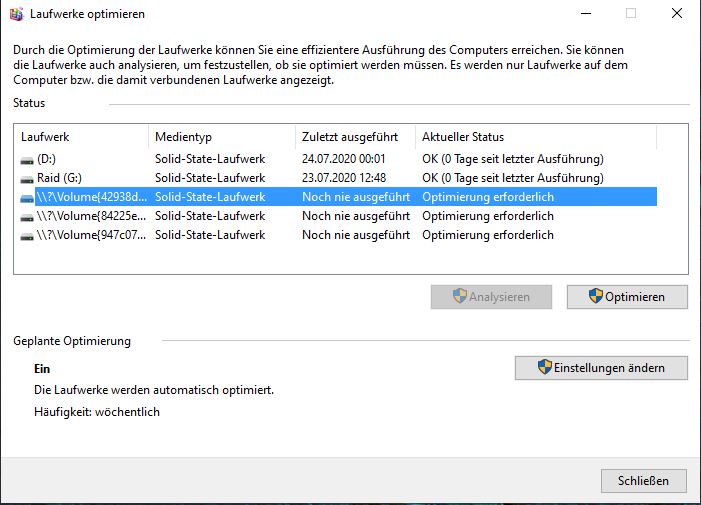Click Noch nie ausgeführt in Volume{947c07... row
The height and width of the screenshot is (505, 701).
(356, 235)
